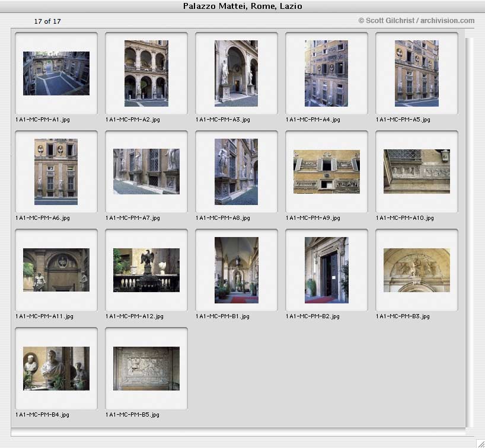Open thumbnail 1A1-MC-PM-A9.jpg window reliefs
This screenshot has height=448, width=485.
tap(327, 172)
